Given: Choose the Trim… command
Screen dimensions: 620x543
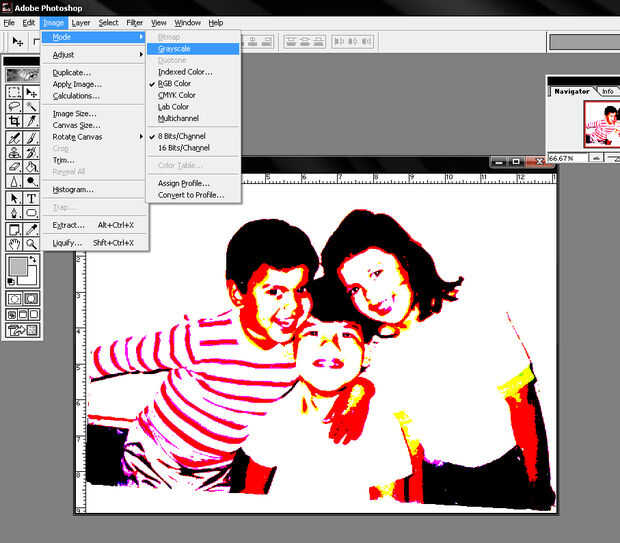Looking at the screenshot, I should point(95,160).
